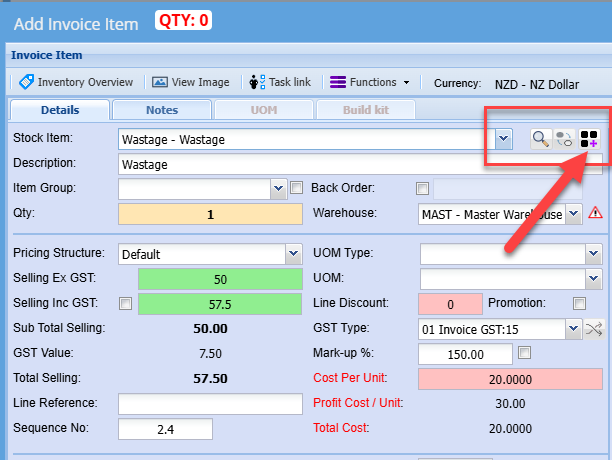This screenshot has height=460, width=612.
Task: Click the orange Qty field
Action: click(210, 214)
